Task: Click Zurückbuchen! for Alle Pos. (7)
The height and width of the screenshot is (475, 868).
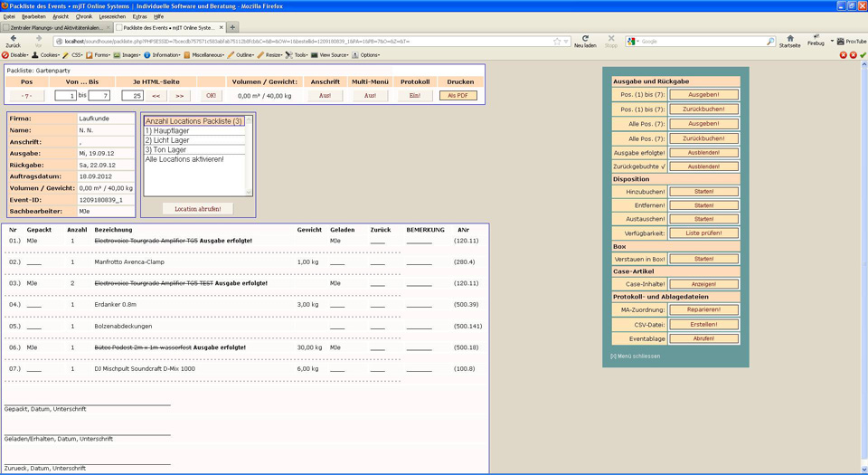Action: click(x=703, y=138)
